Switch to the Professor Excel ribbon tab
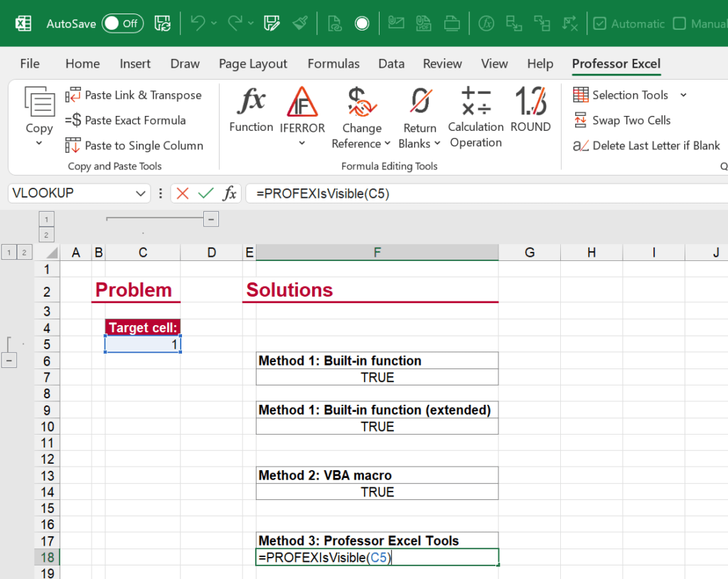The width and height of the screenshot is (728, 579). [616, 63]
